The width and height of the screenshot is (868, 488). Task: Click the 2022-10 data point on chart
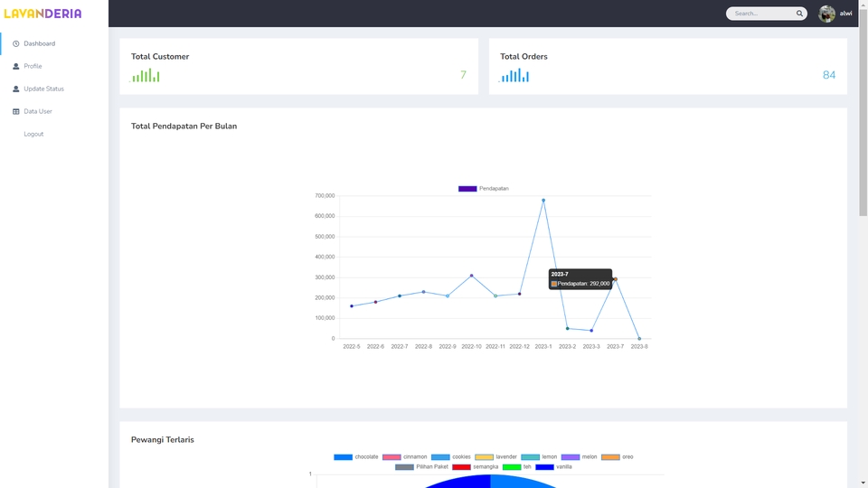pyautogui.click(x=472, y=276)
